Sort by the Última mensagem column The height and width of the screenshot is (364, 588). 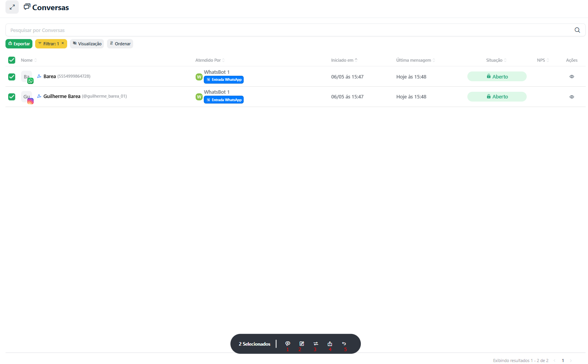point(416,60)
